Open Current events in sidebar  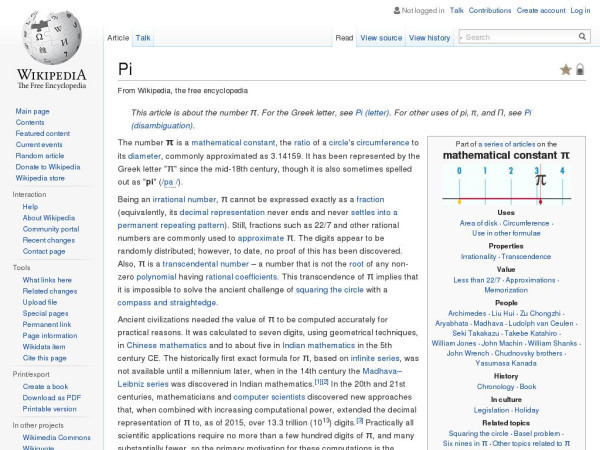[x=39, y=145]
